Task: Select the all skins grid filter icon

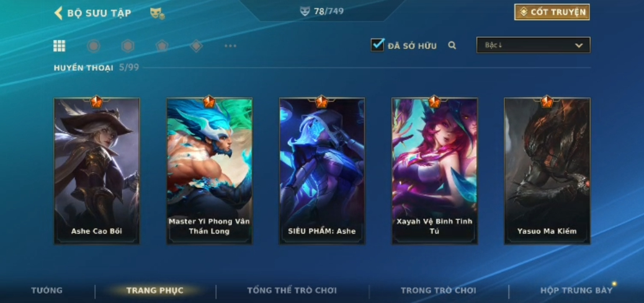Action: pos(59,46)
